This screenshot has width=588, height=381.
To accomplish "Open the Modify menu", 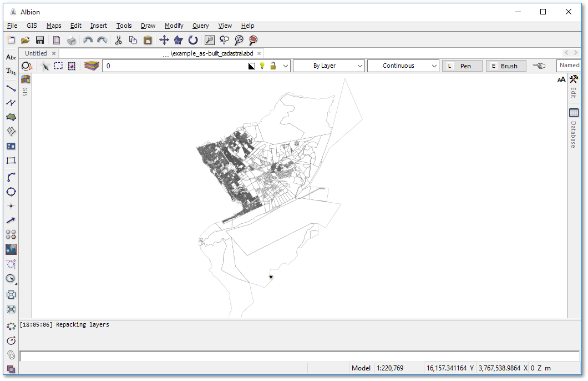I will [174, 26].
